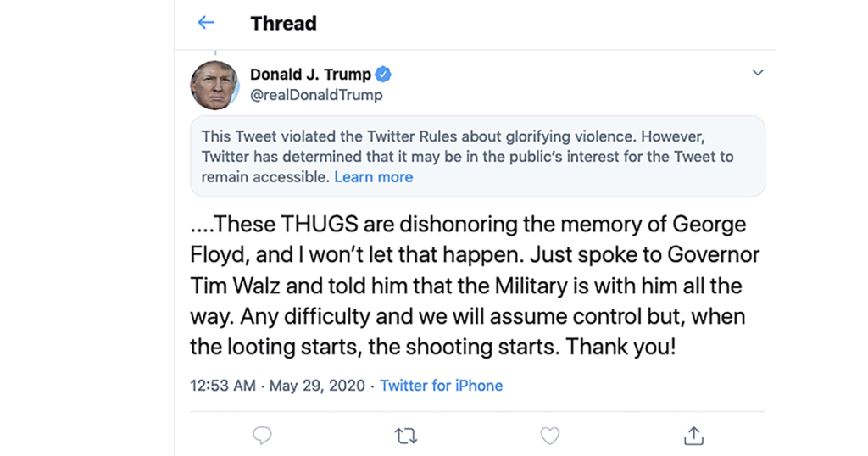Click the glorifying violence notice banner
This screenshot has width=868, height=456.
click(x=476, y=157)
